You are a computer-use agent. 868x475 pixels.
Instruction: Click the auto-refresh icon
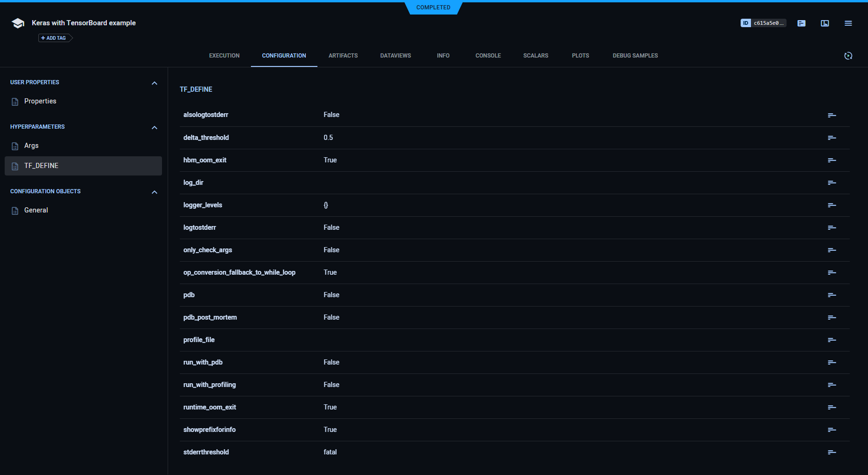click(x=848, y=56)
